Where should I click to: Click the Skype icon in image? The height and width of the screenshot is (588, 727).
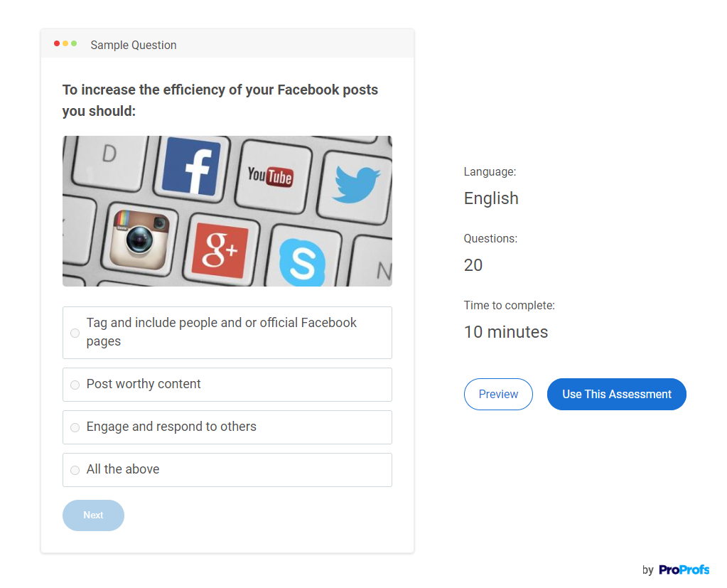(302, 262)
